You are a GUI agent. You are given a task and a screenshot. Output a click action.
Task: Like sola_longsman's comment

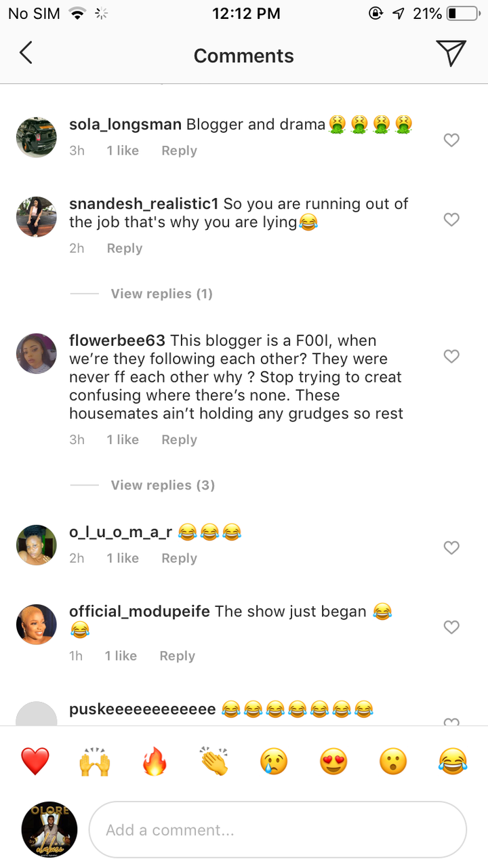pos(451,140)
